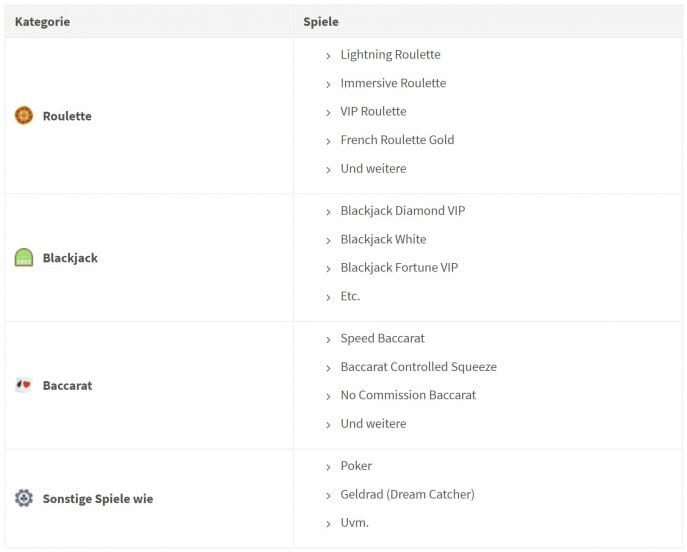Click the chevron before Speed Baccarat
The image size is (687, 552).
click(328, 340)
